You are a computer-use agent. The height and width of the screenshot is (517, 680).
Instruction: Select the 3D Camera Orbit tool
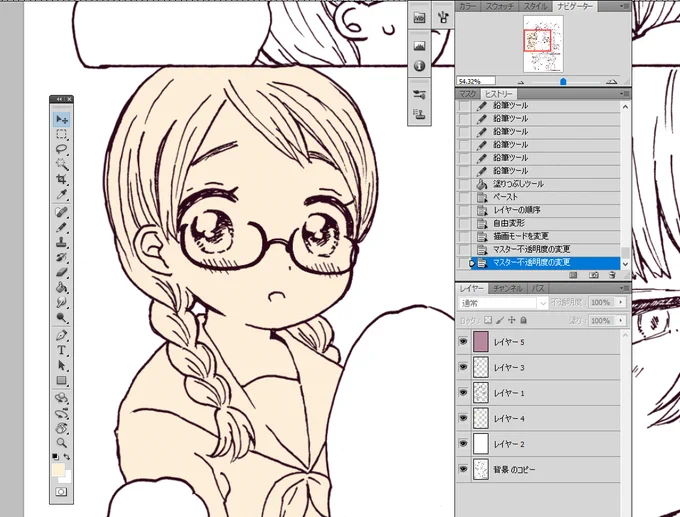62,413
